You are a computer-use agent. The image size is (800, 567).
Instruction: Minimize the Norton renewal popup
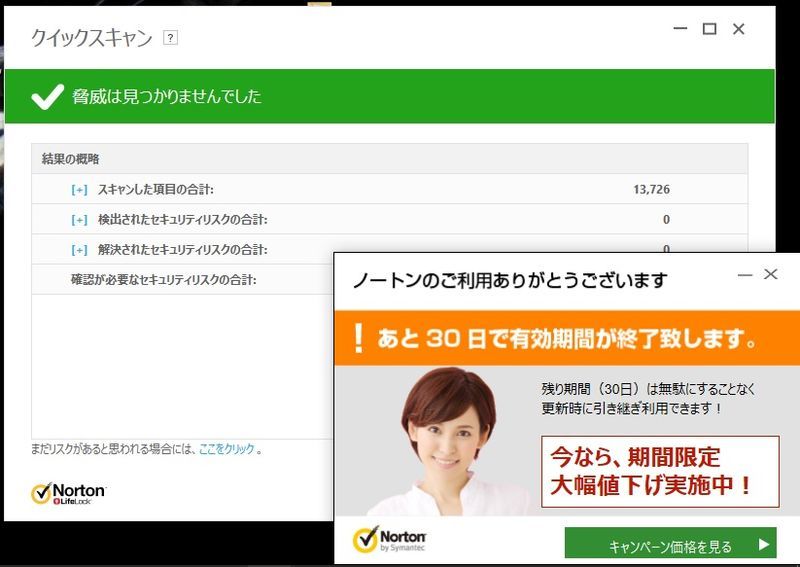(745, 275)
